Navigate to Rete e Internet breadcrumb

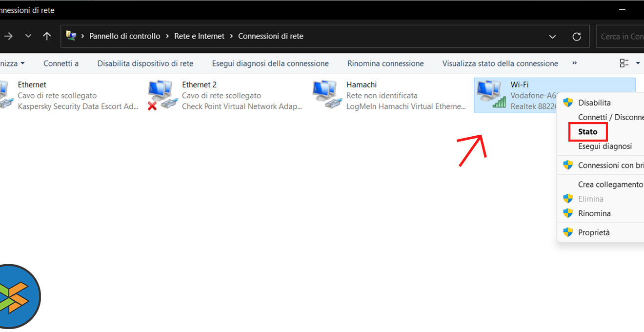point(200,36)
